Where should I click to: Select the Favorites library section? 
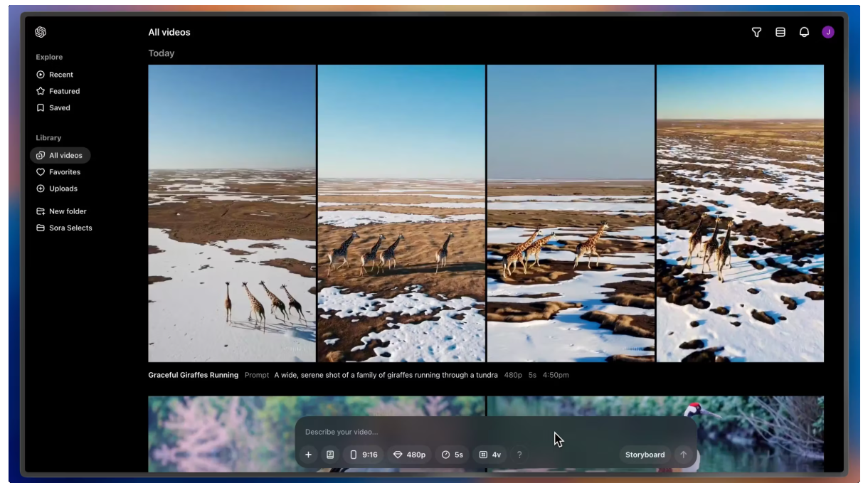point(64,171)
